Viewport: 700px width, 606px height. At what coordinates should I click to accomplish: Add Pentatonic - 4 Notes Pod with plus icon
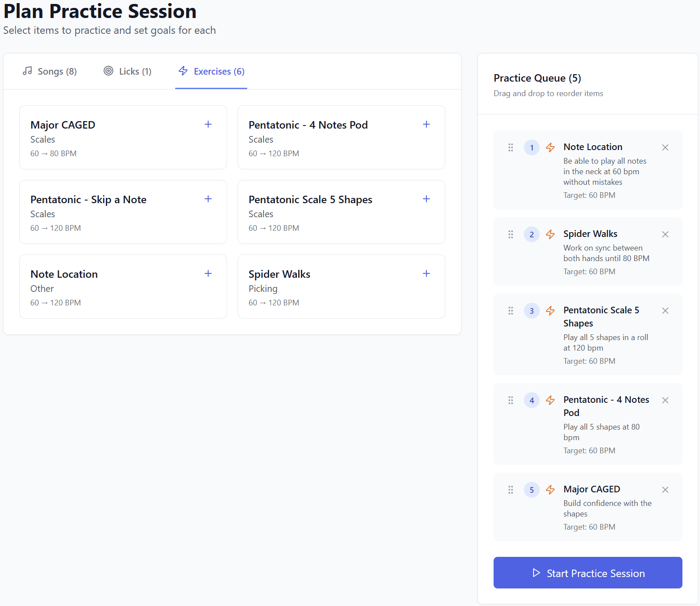pyautogui.click(x=426, y=124)
